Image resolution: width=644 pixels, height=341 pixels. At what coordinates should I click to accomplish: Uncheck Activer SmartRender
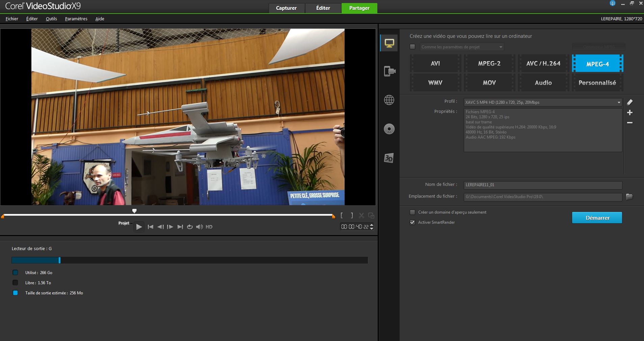[412, 222]
